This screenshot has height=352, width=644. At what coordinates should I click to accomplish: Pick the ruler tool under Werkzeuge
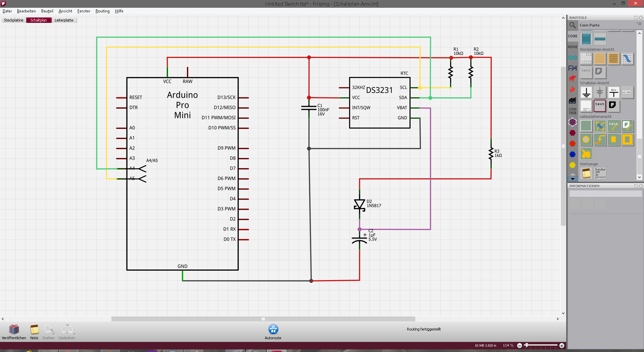click(x=600, y=173)
